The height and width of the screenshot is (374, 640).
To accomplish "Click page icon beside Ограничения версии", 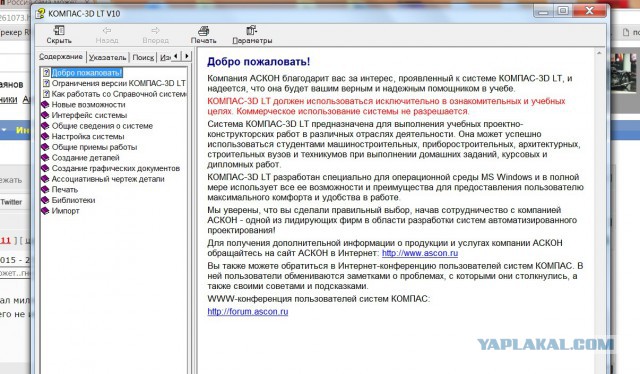I will coord(46,83).
